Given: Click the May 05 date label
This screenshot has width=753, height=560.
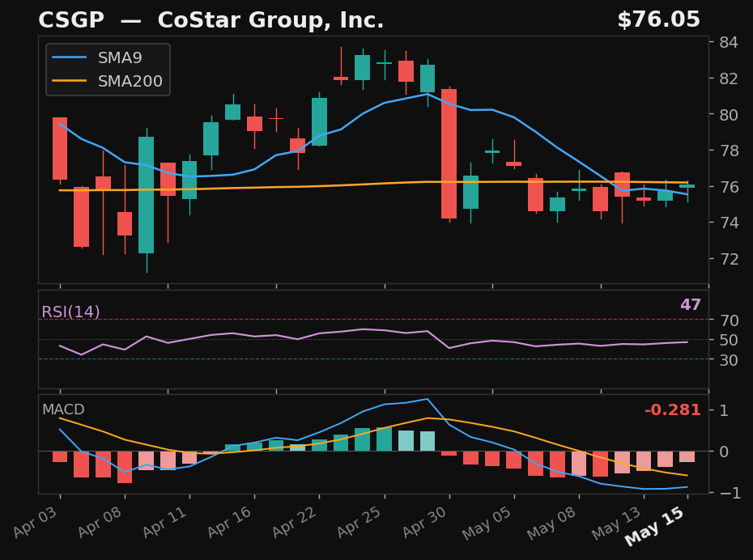Looking at the screenshot, I should pos(487,523).
